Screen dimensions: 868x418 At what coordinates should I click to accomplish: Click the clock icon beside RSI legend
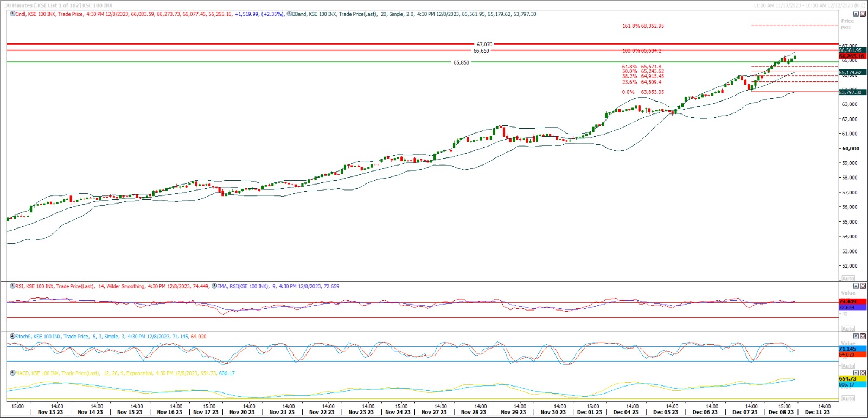[12, 286]
